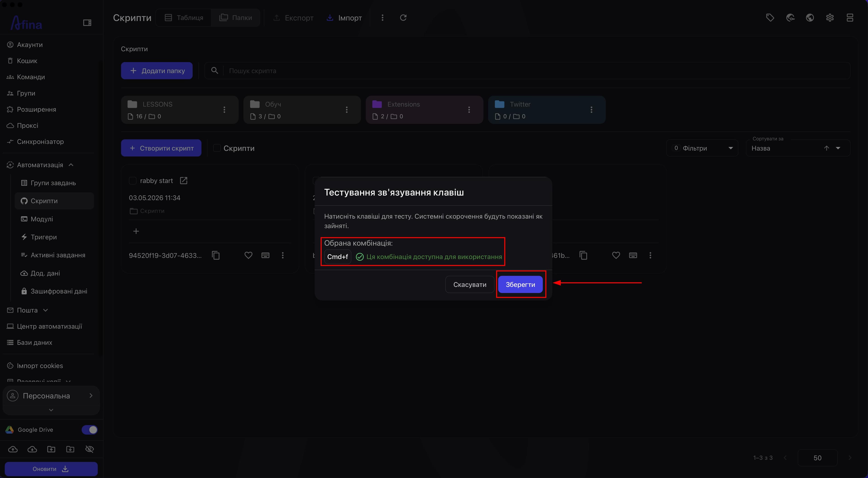Open rabby start script in external editor icon
Viewport: 868px width, 478px height.
[x=184, y=181]
